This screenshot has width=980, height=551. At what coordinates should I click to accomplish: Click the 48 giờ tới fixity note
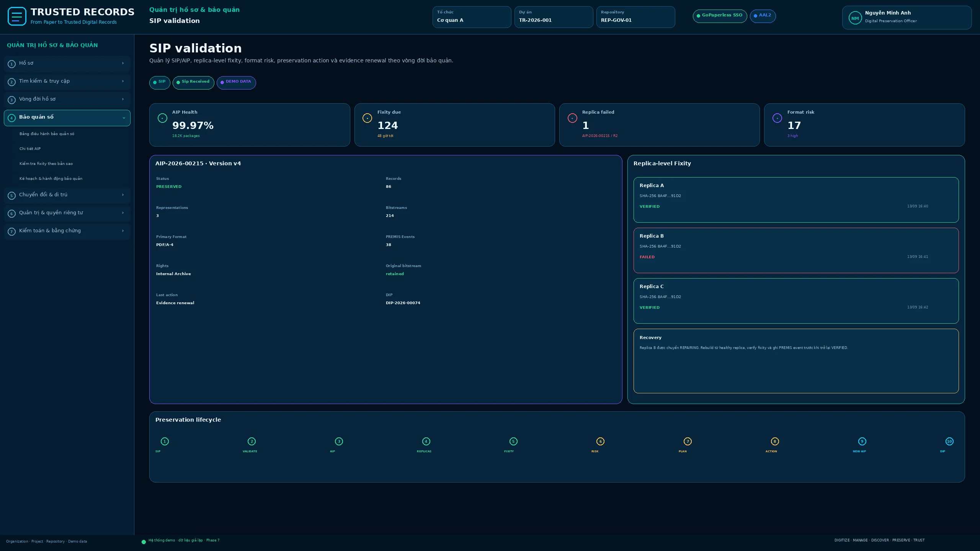tap(385, 136)
